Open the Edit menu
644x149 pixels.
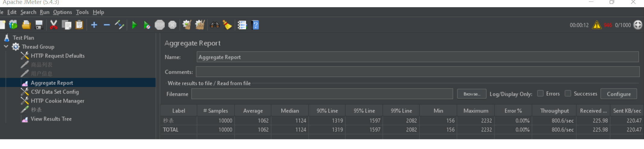[x=12, y=12]
